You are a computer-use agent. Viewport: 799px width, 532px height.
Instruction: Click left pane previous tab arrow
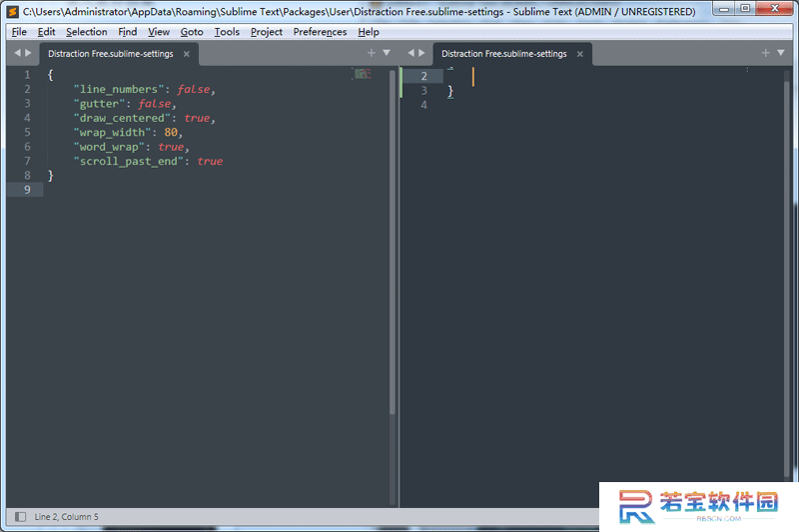17,53
